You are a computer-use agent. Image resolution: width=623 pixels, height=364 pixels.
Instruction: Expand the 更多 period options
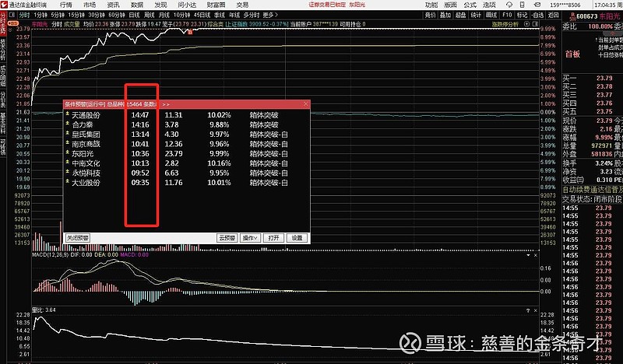click(x=270, y=15)
